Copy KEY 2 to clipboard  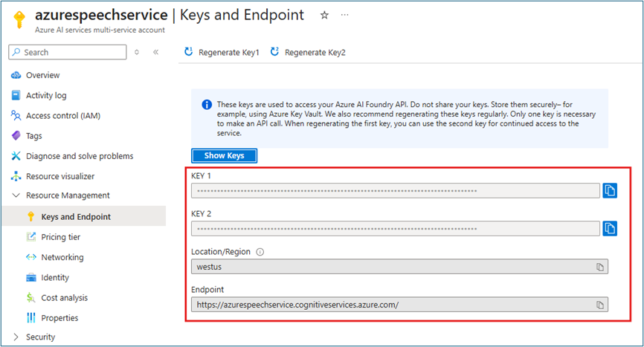click(610, 228)
